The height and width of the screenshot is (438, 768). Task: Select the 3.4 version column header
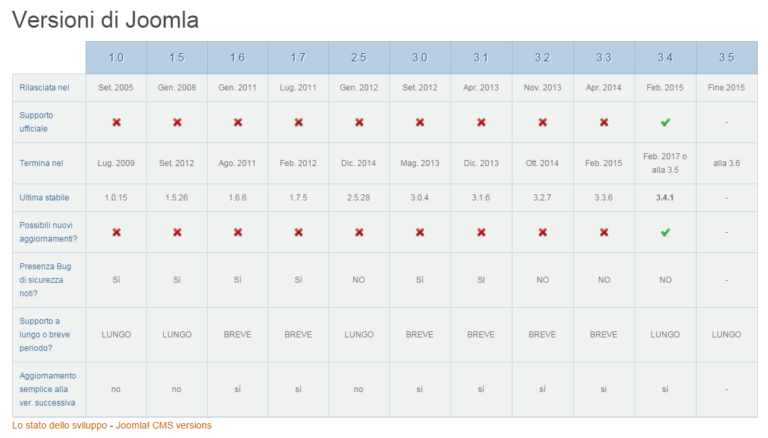pos(665,57)
